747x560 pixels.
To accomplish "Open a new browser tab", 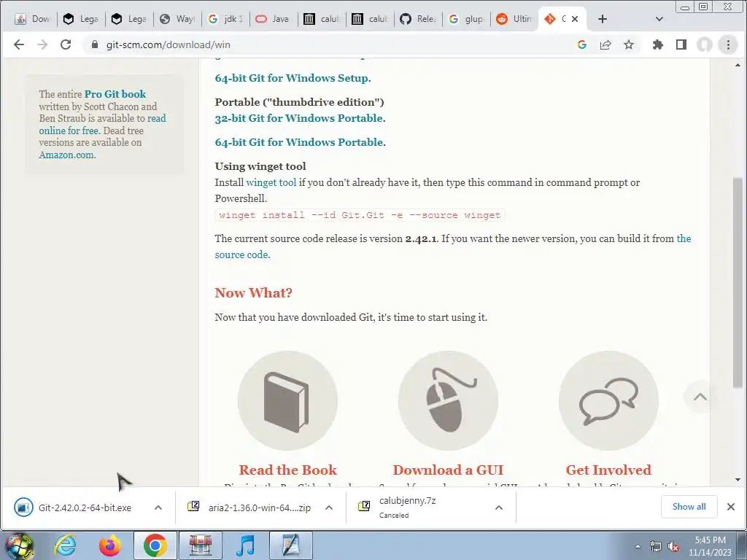I will point(602,19).
